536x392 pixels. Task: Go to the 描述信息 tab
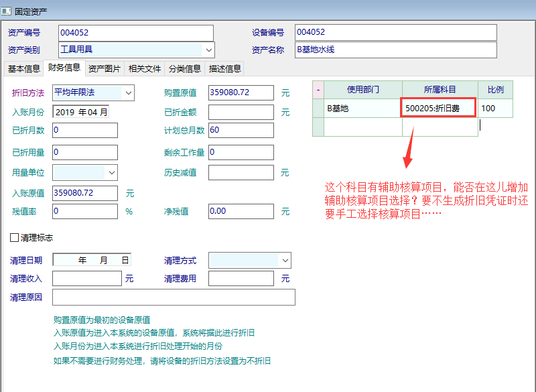pos(225,68)
